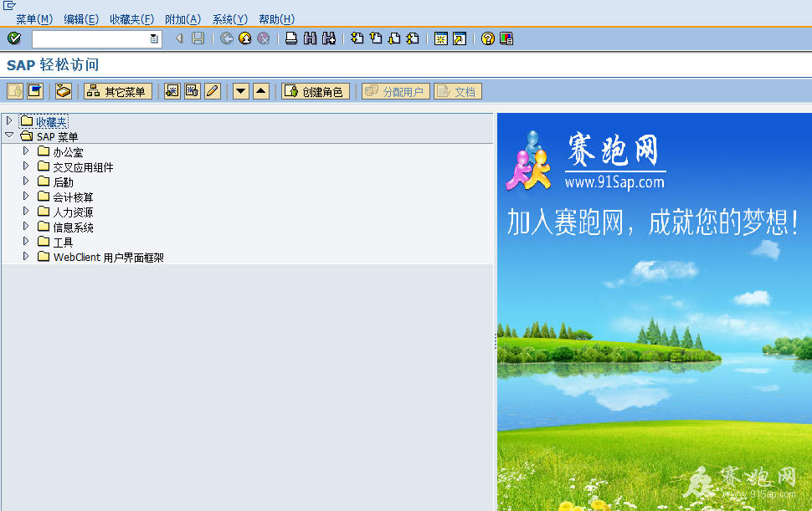Open the 系统(Y) menu
This screenshot has height=511, width=812.
coord(230,19)
